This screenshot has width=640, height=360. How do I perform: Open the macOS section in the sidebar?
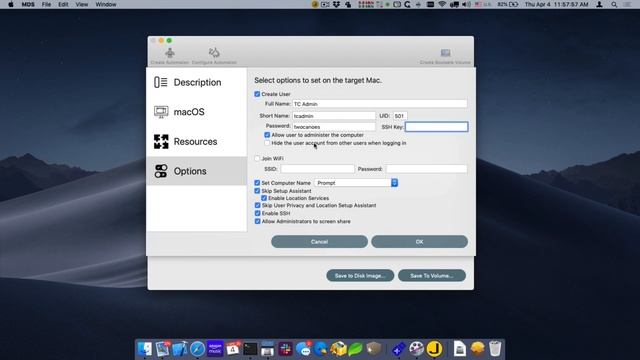(197, 112)
